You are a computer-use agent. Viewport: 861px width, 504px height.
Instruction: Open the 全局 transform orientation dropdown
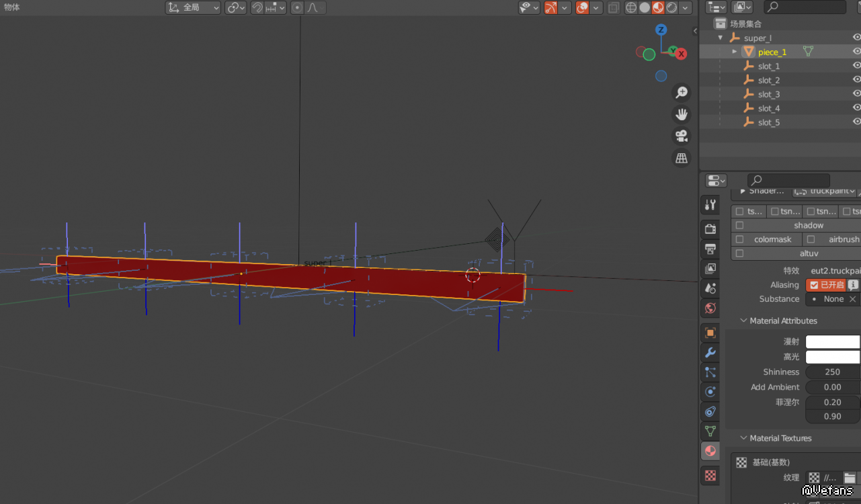(x=193, y=8)
